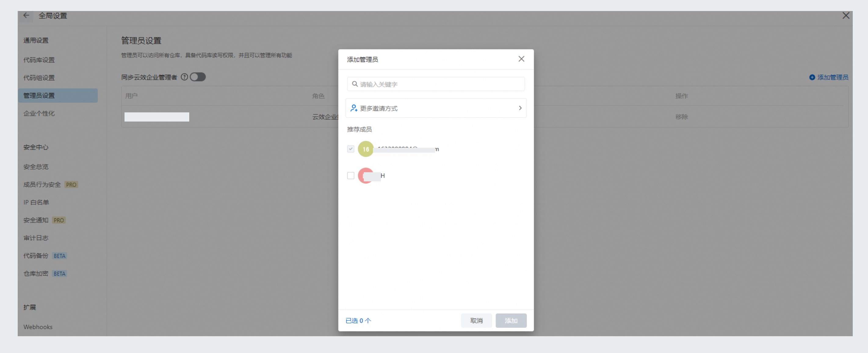Expand 更多邀请方式 with its chevron arrow
This screenshot has width=868, height=353.
pyautogui.click(x=520, y=108)
